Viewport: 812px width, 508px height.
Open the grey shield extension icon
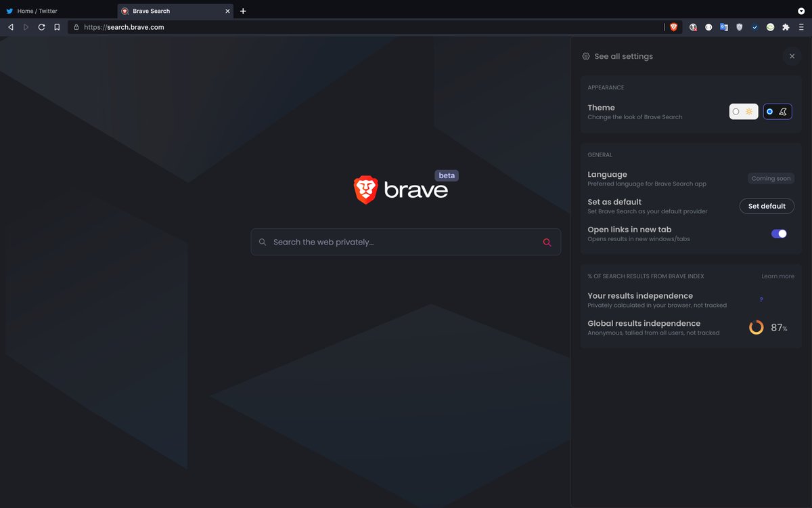[740, 27]
